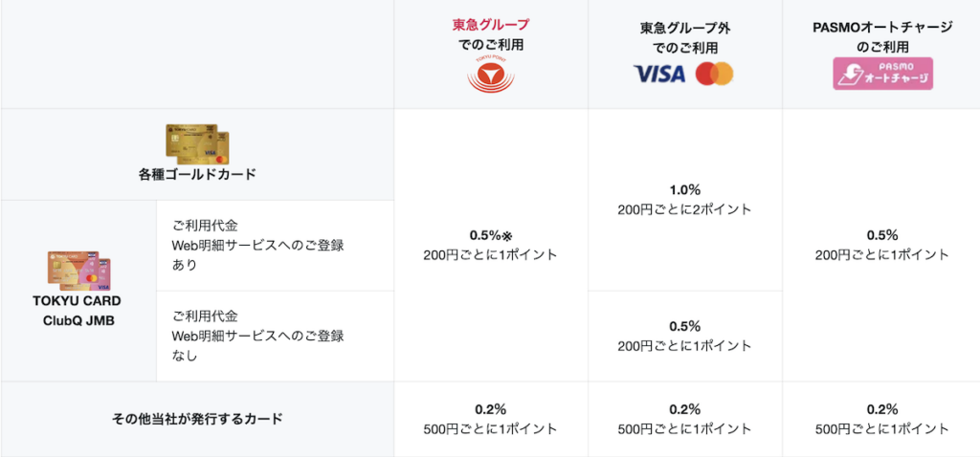This screenshot has width=980, height=457.
Task: Click the PASMOオートチャージのご利用 heading
Action: (x=881, y=34)
